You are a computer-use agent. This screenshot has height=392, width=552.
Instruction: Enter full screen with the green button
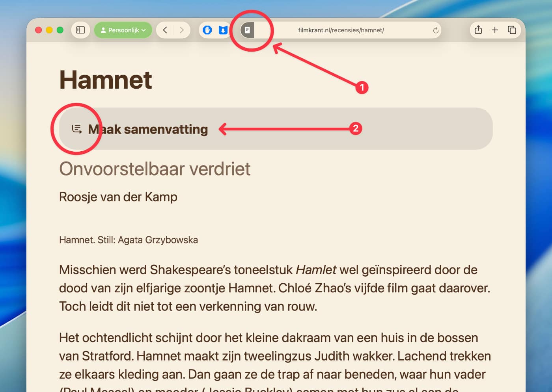(x=60, y=30)
